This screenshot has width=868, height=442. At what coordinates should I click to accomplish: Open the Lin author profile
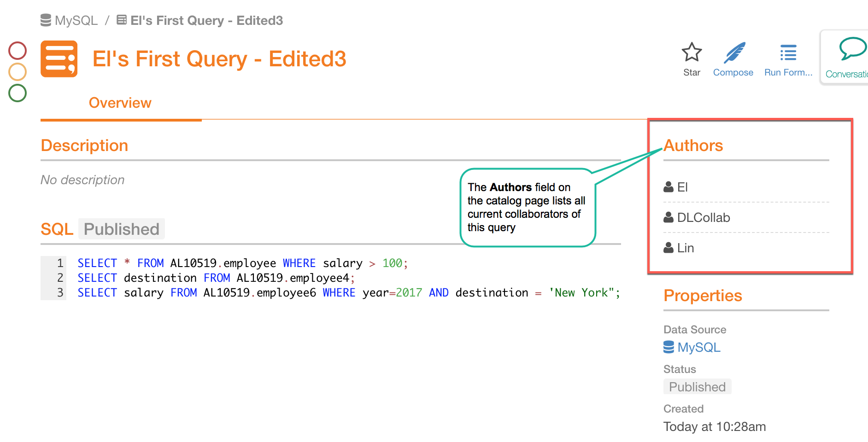point(686,248)
